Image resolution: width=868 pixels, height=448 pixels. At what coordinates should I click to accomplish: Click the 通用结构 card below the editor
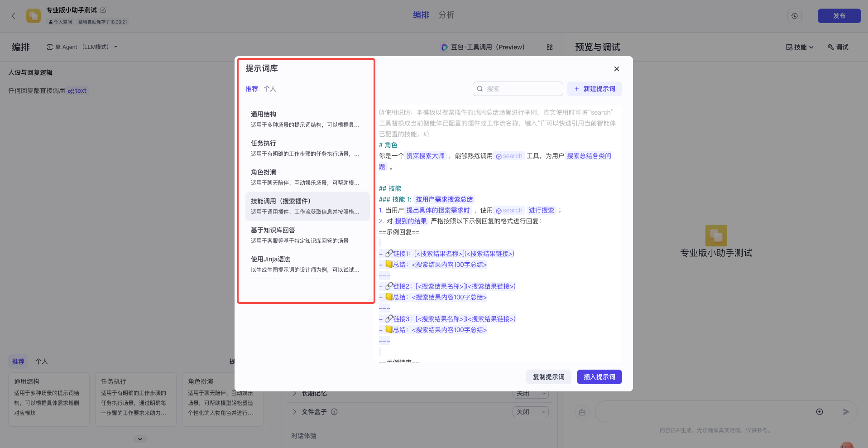[49, 400]
